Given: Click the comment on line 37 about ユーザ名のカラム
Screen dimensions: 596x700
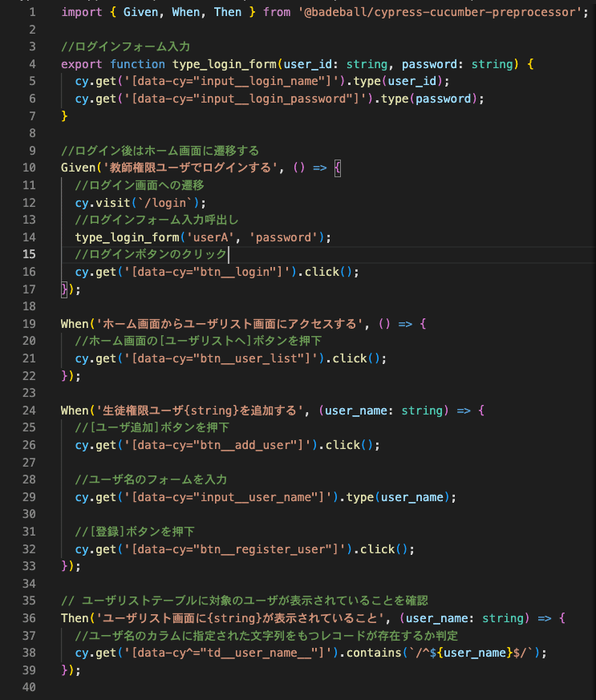Looking at the screenshot, I should point(266,636).
